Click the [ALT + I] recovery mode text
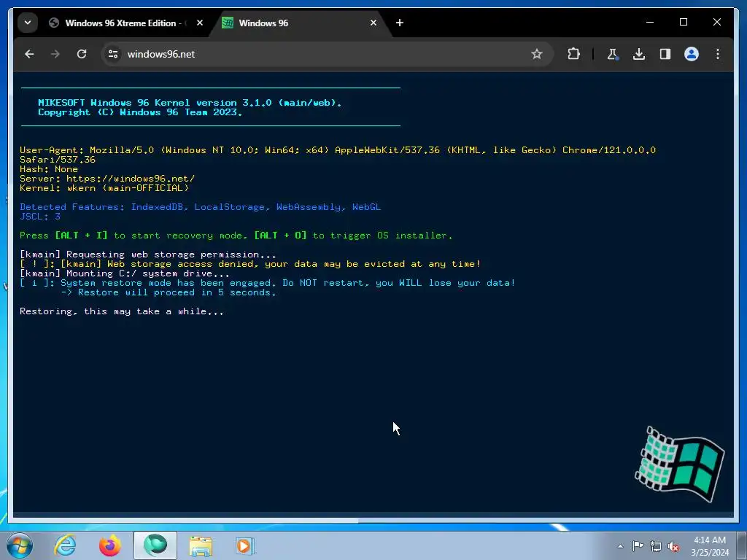 [x=82, y=236]
